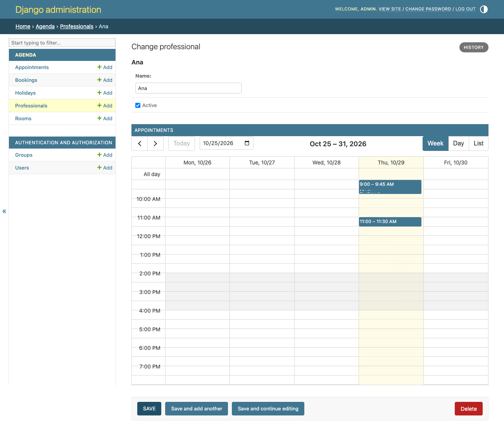
Task: Go to Agenda breadcrumb
Action: point(45,26)
